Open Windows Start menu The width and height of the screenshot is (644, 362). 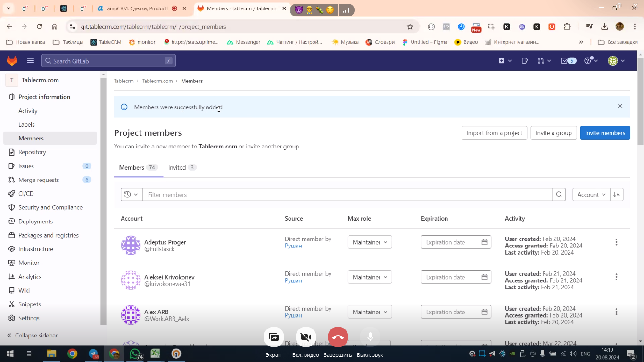pos(9,354)
